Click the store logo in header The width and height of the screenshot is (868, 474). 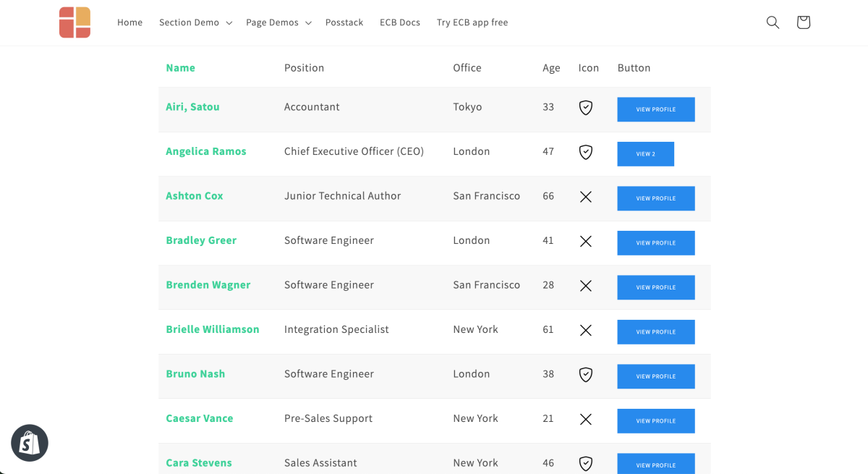75,22
